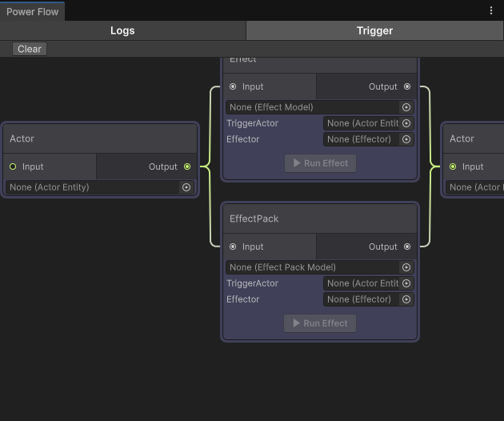Open object picker for None (Effect Pack Model)

[406, 267]
